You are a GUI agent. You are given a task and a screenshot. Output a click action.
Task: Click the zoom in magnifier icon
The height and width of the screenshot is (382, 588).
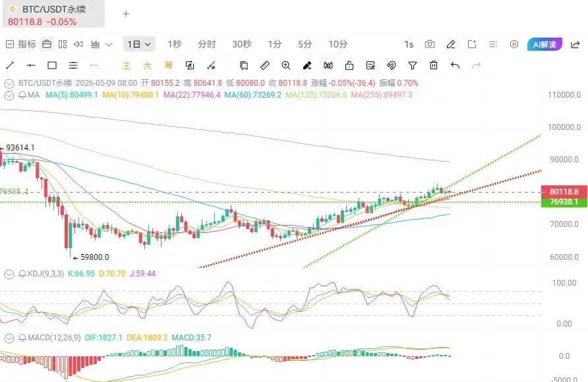[285, 66]
